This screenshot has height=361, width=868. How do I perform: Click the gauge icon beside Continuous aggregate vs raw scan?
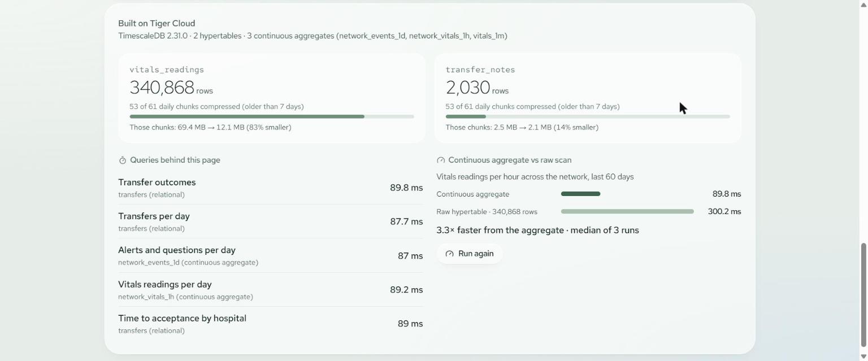(441, 160)
